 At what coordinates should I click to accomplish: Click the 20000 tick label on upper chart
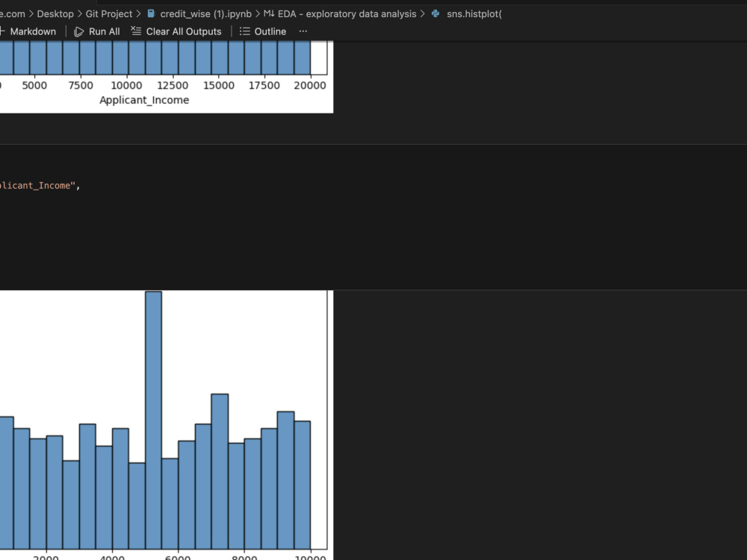tap(310, 85)
